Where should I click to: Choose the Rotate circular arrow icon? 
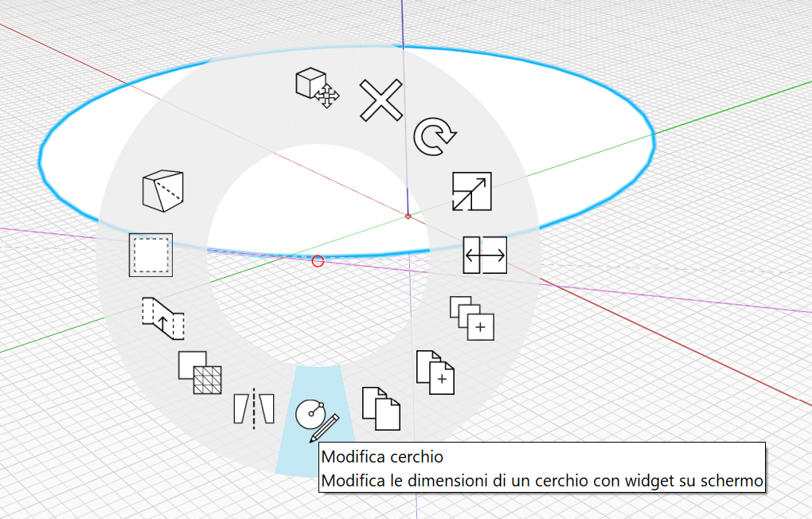pos(434,137)
